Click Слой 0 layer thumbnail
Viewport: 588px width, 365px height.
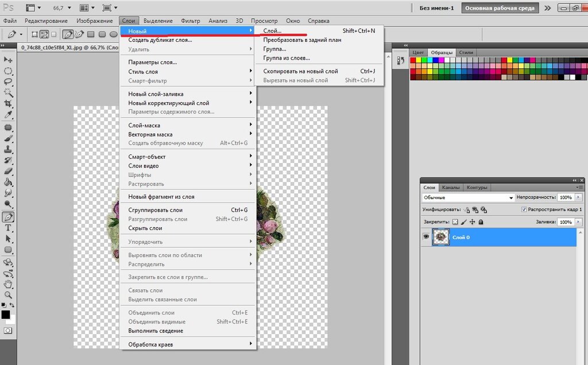[x=440, y=237]
